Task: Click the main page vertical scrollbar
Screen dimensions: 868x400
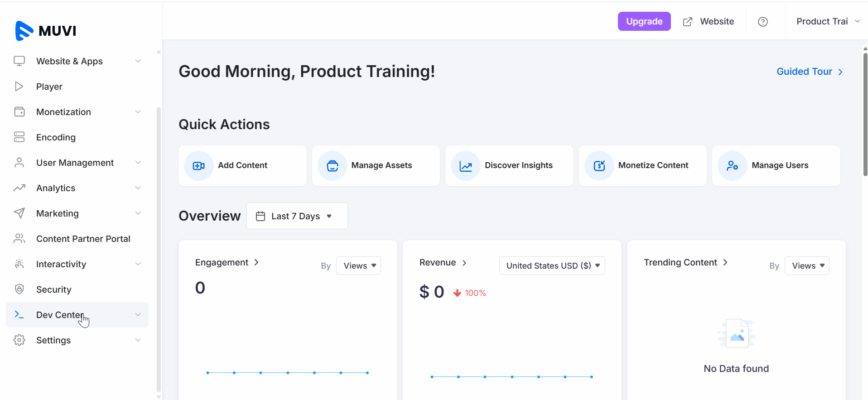Action: pos(865,113)
